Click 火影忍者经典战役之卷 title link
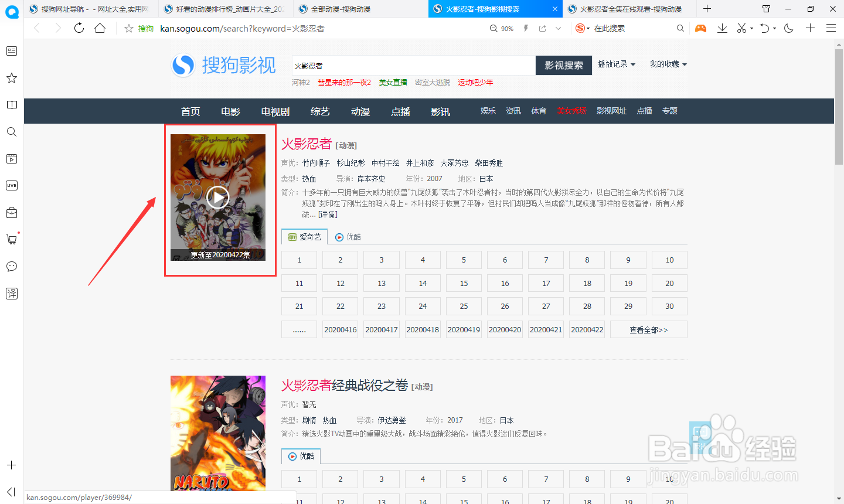Image resolution: width=844 pixels, height=504 pixels. coord(345,385)
